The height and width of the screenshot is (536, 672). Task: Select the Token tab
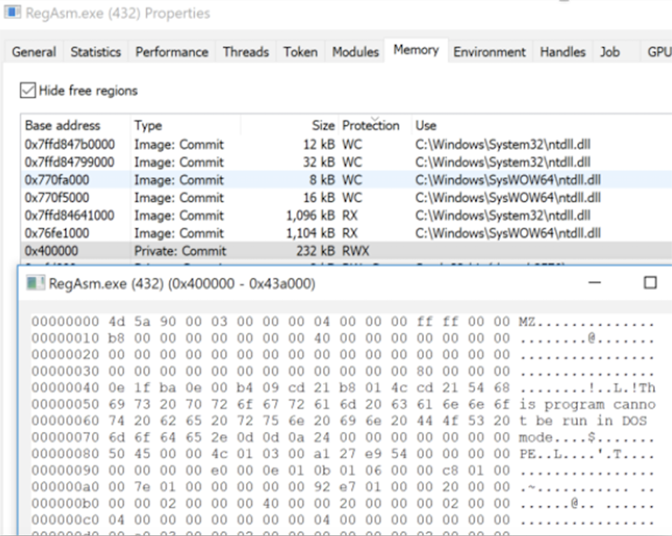(300, 52)
